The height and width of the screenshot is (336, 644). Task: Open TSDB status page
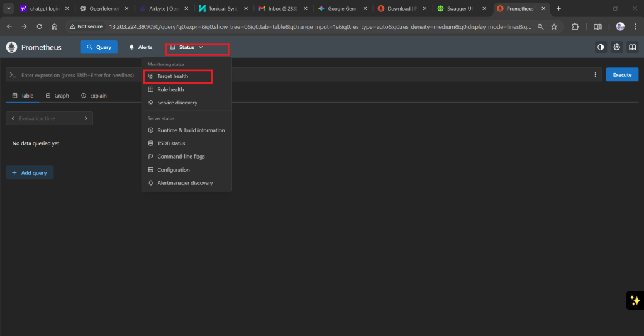186,143
